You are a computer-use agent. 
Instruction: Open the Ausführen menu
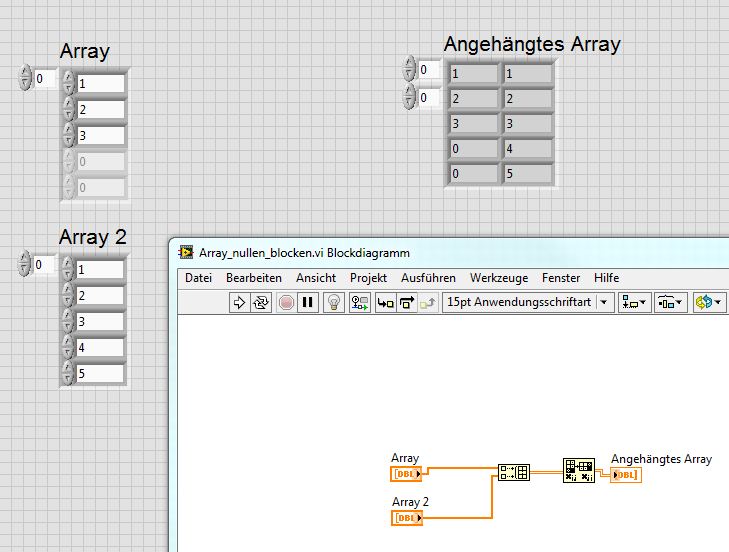coord(428,278)
